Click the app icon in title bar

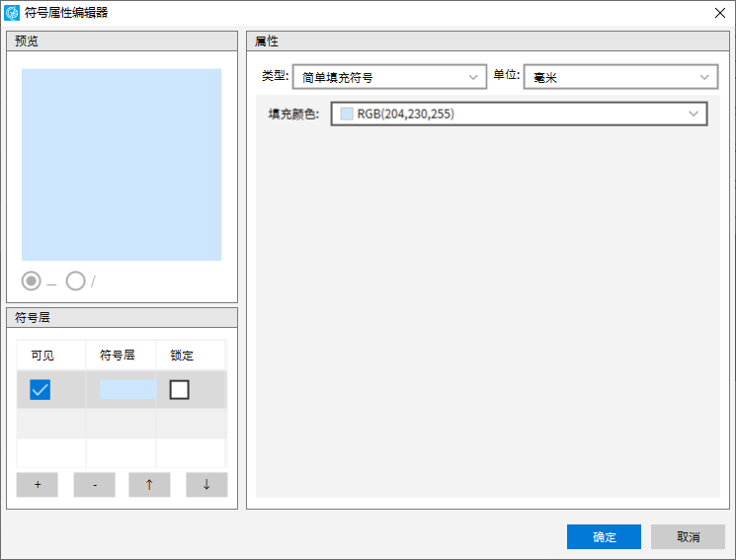(12, 13)
